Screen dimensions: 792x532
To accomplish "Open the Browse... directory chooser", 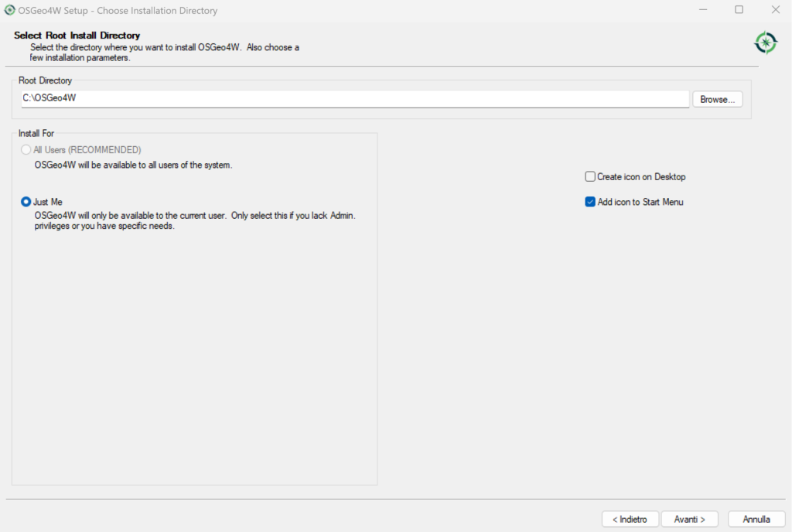I will pyautogui.click(x=717, y=100).
